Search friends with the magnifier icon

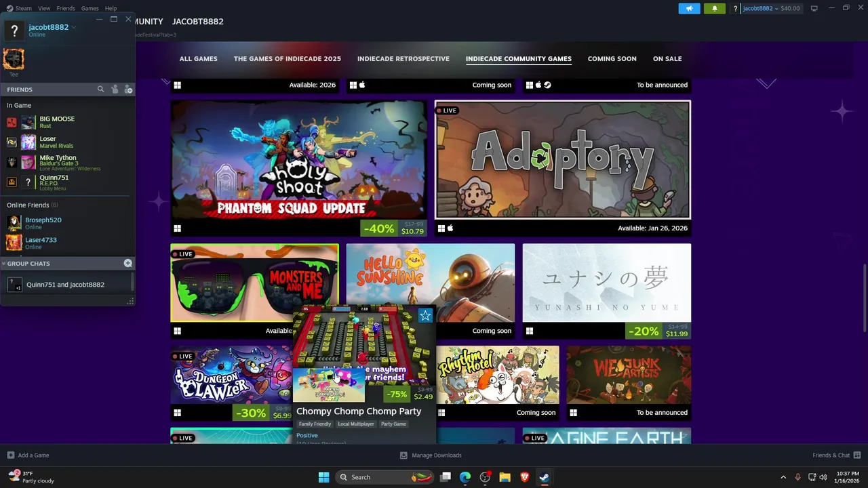[x=100, y=89]
